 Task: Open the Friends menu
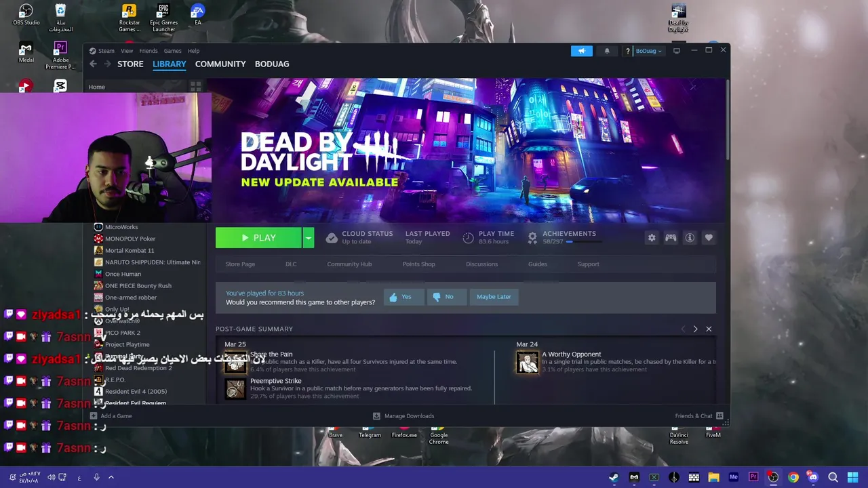click(x=148, y=51)
